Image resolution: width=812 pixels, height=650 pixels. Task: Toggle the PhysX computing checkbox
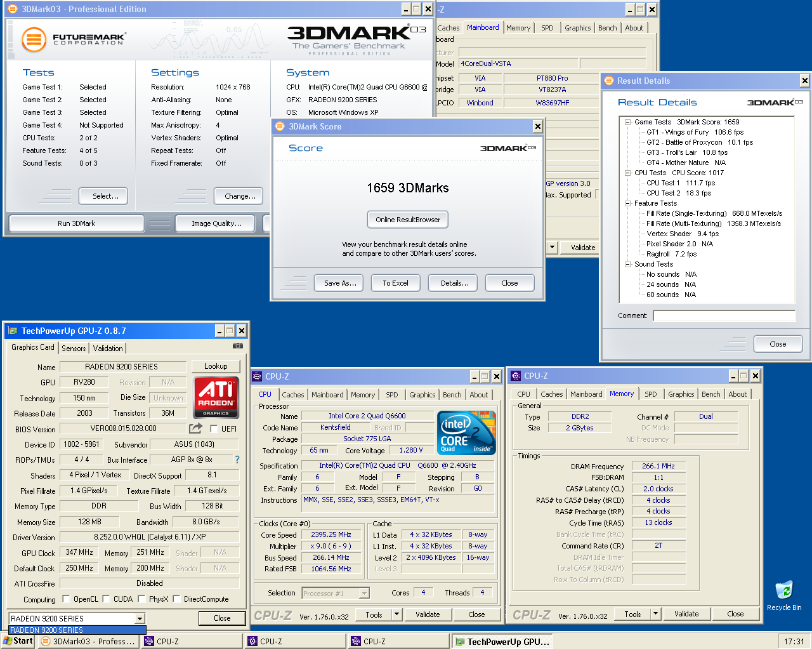tap(141, 599)
